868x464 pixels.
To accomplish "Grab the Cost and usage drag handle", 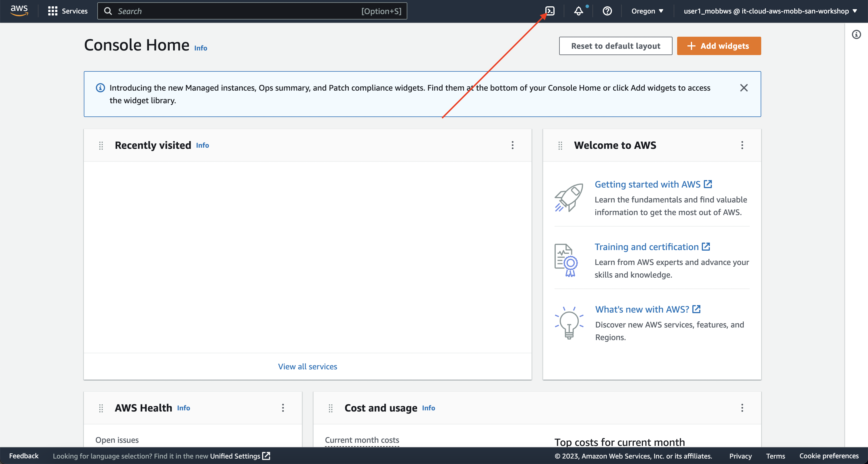I will click(x=331, y=408).
